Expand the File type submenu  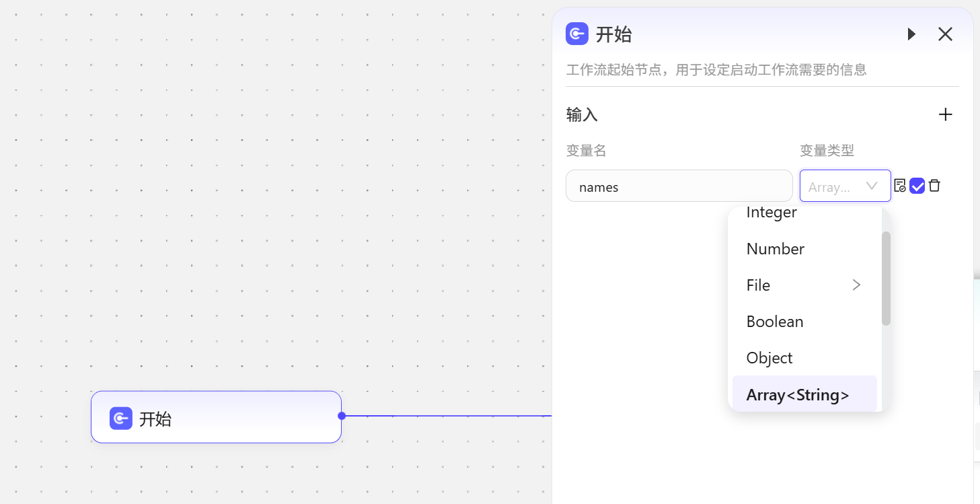[x=856, y=285]
